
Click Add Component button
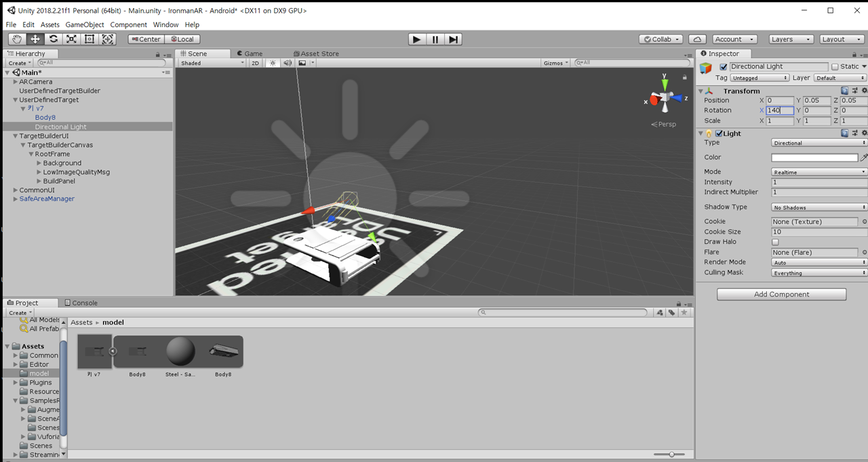pos(781,295)
